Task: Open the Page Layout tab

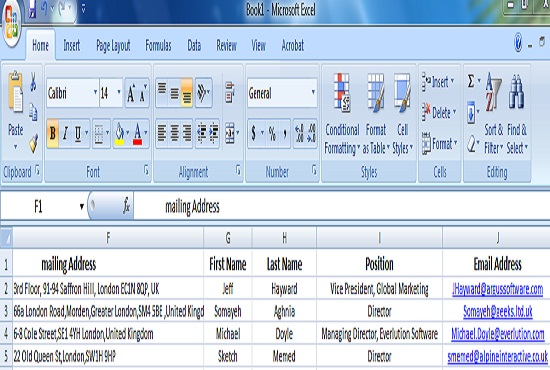Action: pos(113,45)
